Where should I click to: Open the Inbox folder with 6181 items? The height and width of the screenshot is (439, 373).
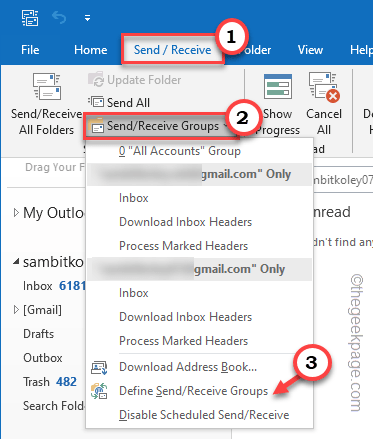click(54, 286)
